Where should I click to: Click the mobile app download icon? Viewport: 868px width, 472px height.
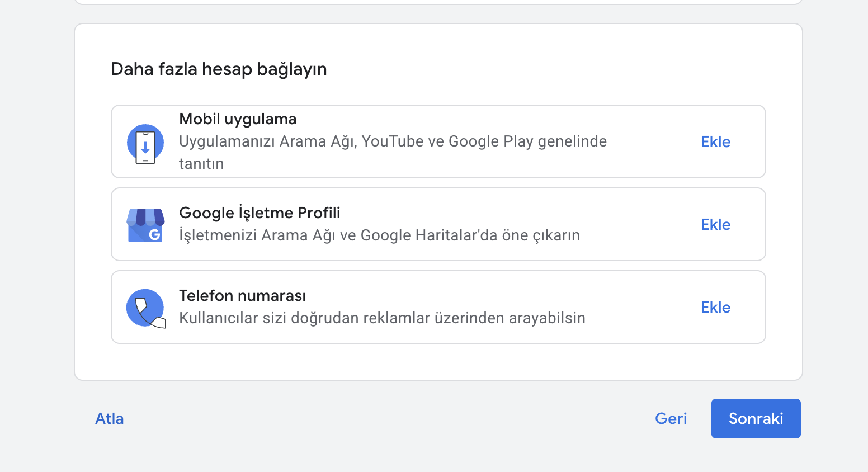pos(145,144)
